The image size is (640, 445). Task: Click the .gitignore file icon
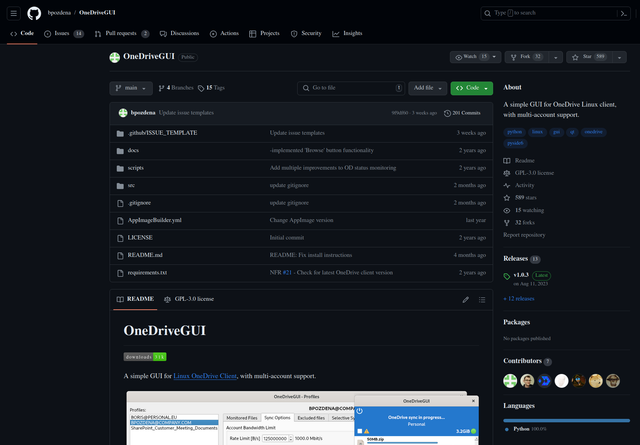click(120, 203)
